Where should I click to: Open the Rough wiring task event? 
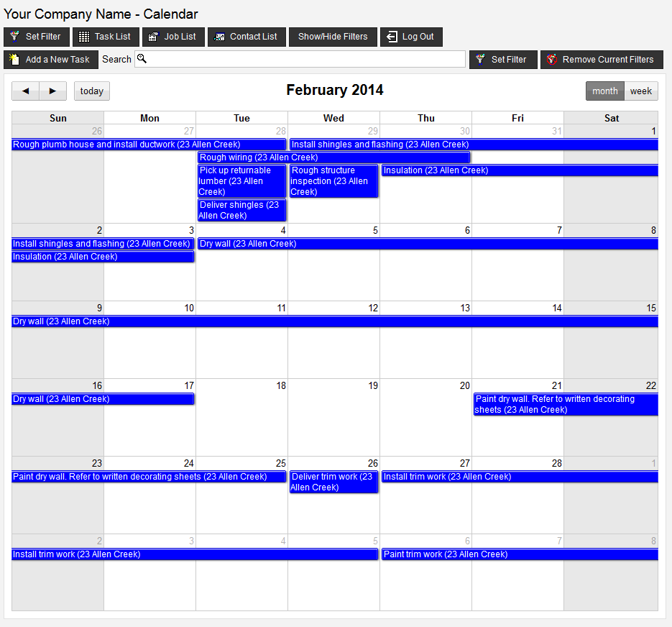pos(333,157)
